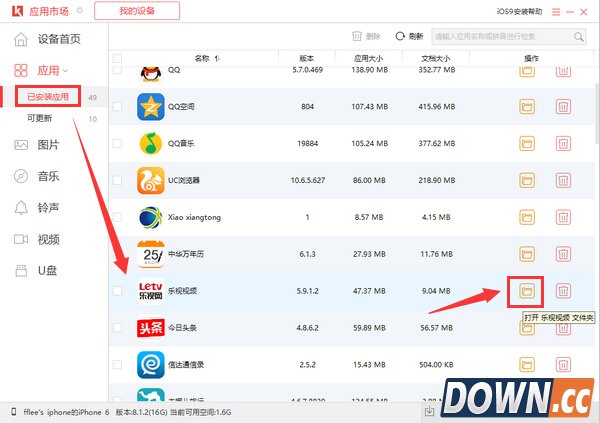The height and width of the screenshot is (423, 600).
Task: Open folder for QQ音乐 app
Action: tap(526, 143)
